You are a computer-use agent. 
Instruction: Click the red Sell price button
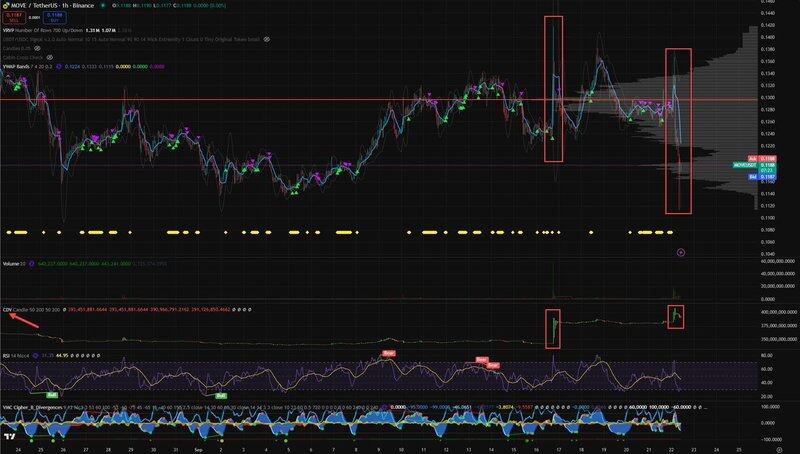coord(13,17)
